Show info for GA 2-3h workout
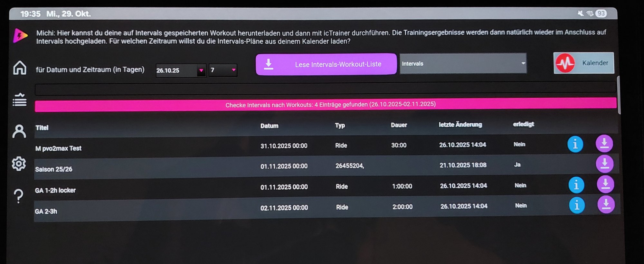The image size is (644, 264). click(577, 205)
